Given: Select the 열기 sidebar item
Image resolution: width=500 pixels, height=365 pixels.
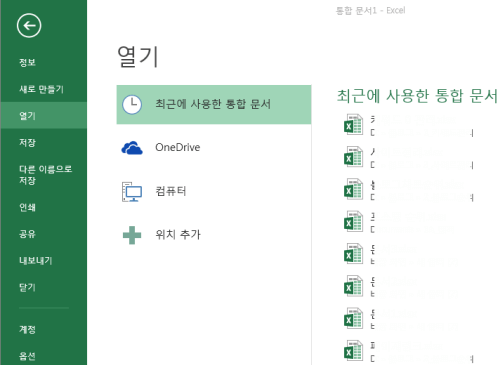Looking at the screenshot, I should (x=43, y=115).
